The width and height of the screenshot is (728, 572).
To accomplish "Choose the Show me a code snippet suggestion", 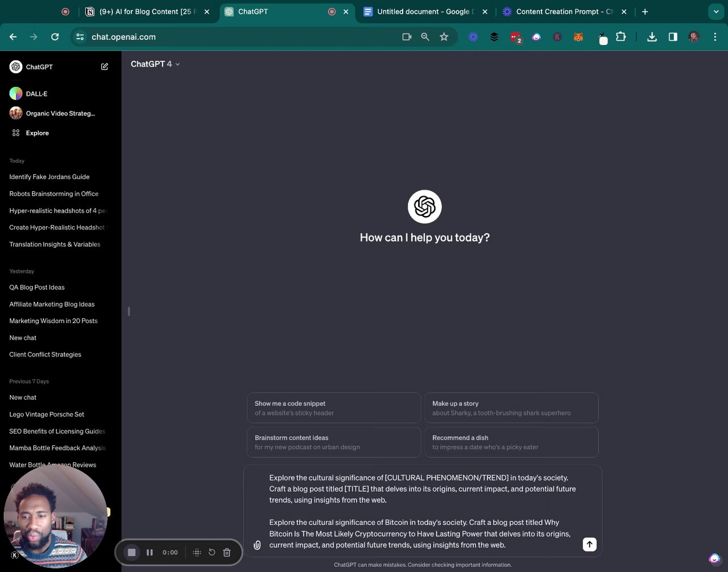I will [334, 408].
